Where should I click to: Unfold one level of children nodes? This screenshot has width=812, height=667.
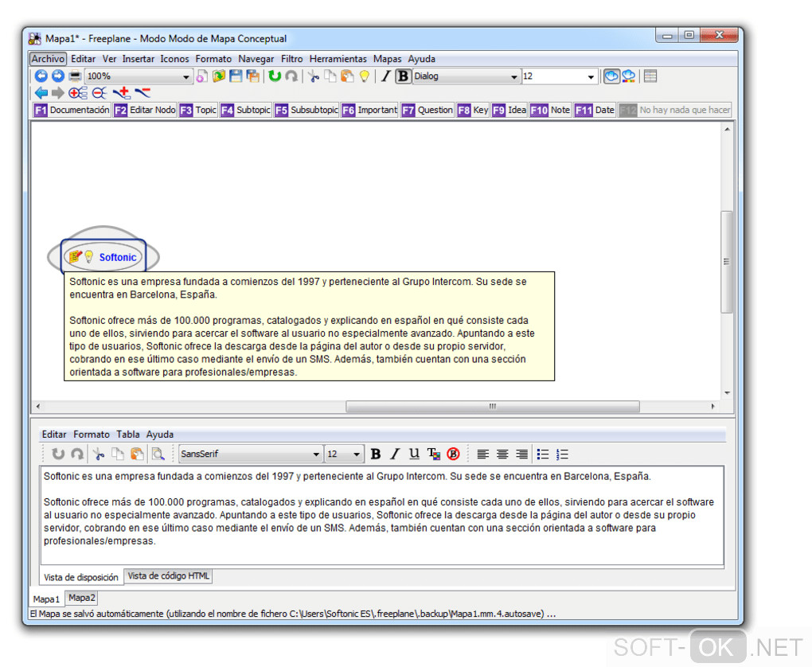pyautogui.click(x=122, y=92)
